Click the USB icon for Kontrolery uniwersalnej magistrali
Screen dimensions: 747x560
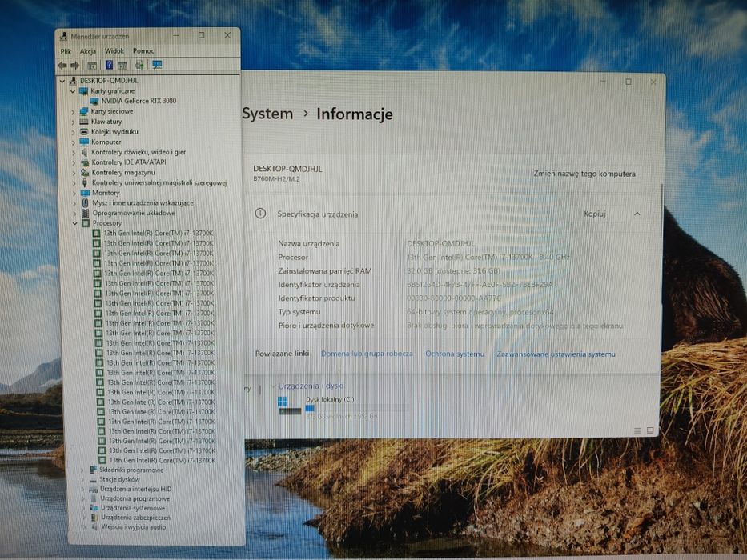(85, 183)
